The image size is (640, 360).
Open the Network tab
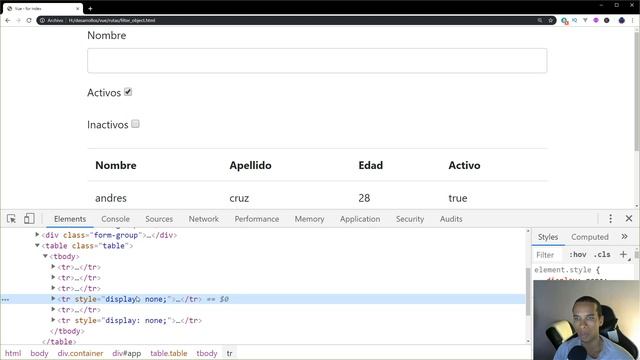coord(204,219)
